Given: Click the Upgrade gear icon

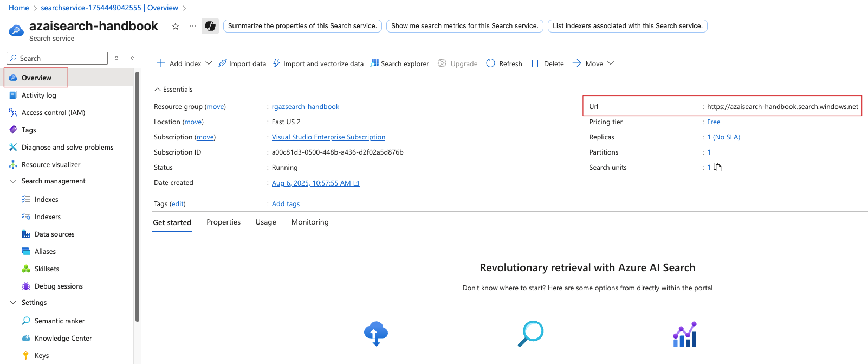Looking at the screenshot, I should point(442,63).
